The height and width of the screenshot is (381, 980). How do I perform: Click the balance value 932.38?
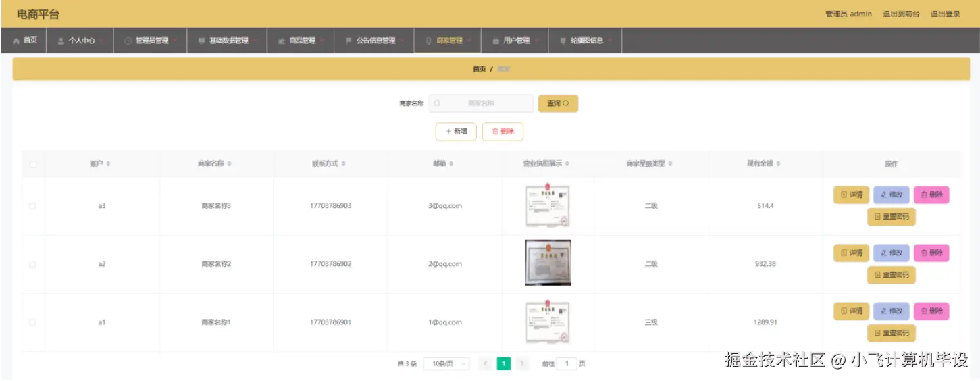point(765,264)
